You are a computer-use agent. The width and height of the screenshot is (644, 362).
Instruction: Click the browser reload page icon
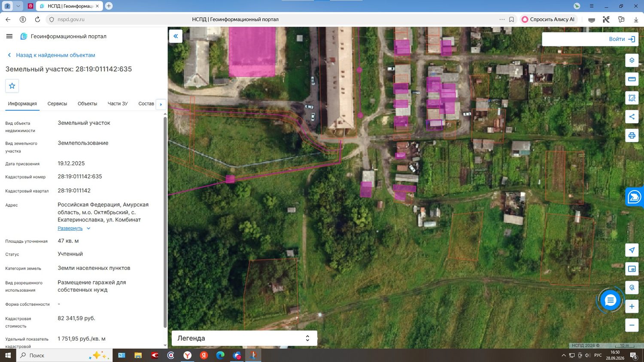click(x=37, y=19)
